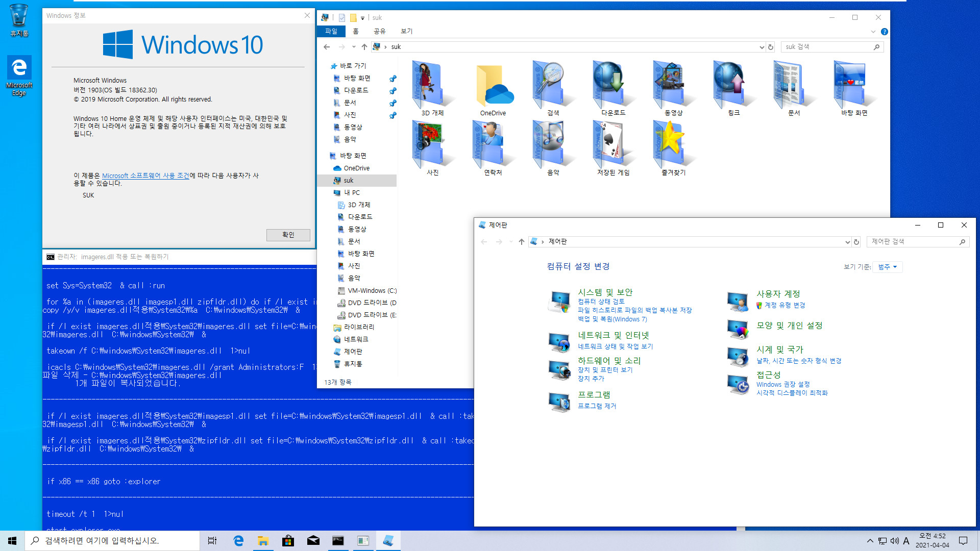Click the 접근성 category icon
The height and width of the screenshot is (551, 980).
click(x=738, y=384)
